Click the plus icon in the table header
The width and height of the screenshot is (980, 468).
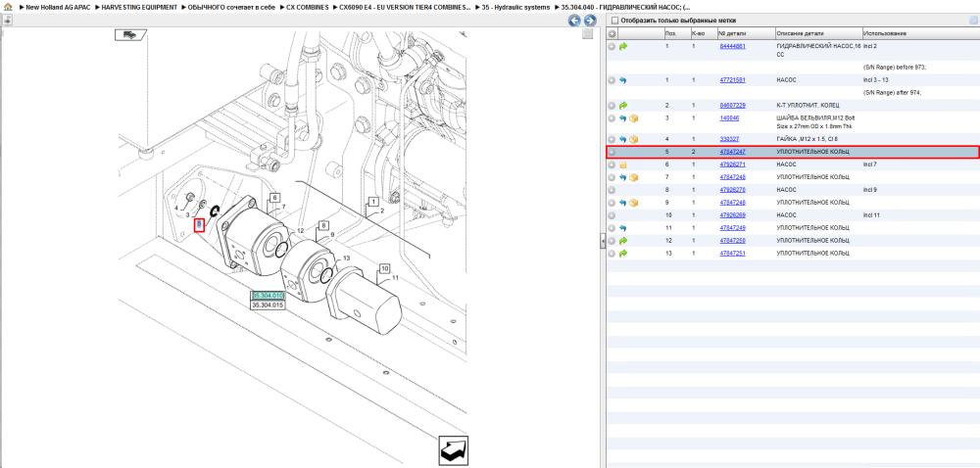point(612,33)
